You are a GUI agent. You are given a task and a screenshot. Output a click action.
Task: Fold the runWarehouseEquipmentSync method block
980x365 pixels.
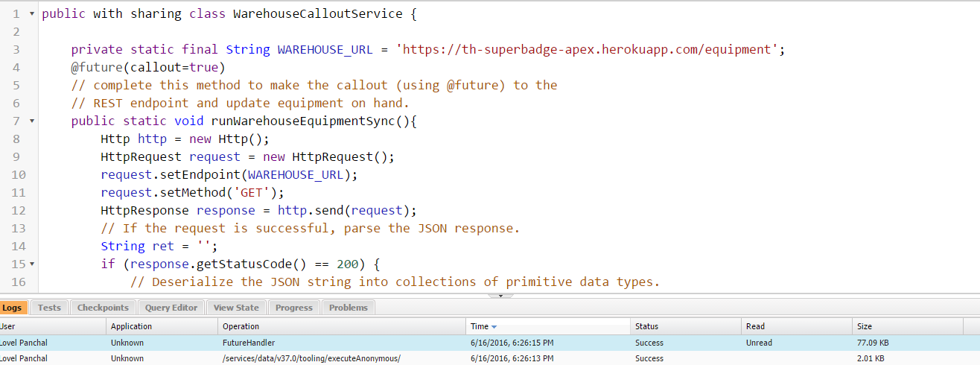(31, 121)
